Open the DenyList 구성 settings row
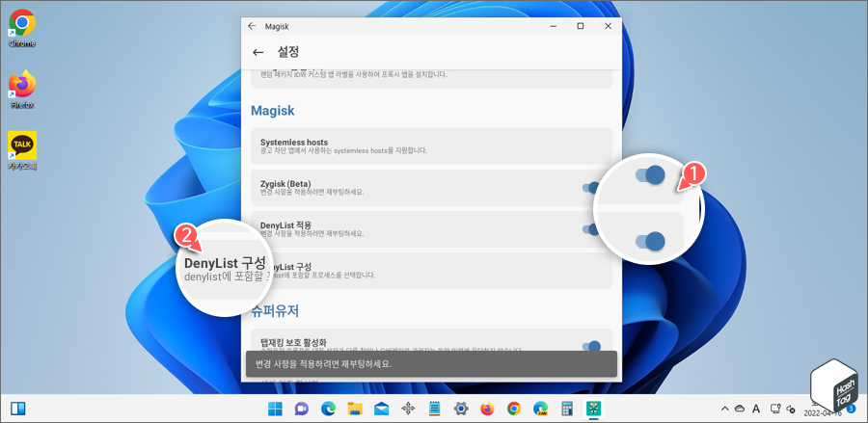868x423 pixels. click(x=431, y=271)
